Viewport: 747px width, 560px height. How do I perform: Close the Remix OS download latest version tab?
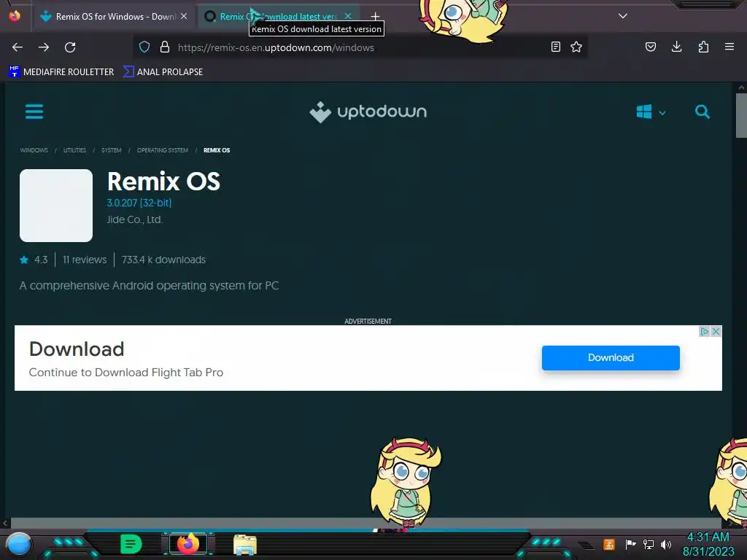coord(348,16)
